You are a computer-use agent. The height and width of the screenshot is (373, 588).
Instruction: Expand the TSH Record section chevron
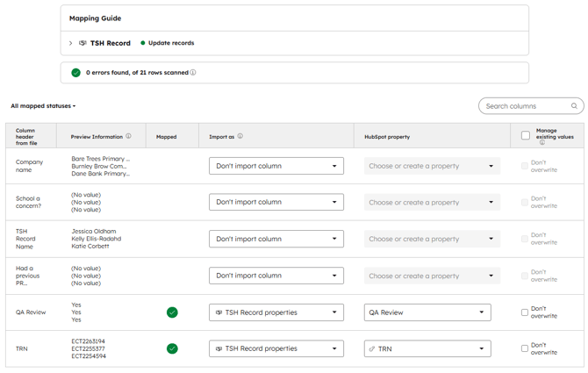71,43
